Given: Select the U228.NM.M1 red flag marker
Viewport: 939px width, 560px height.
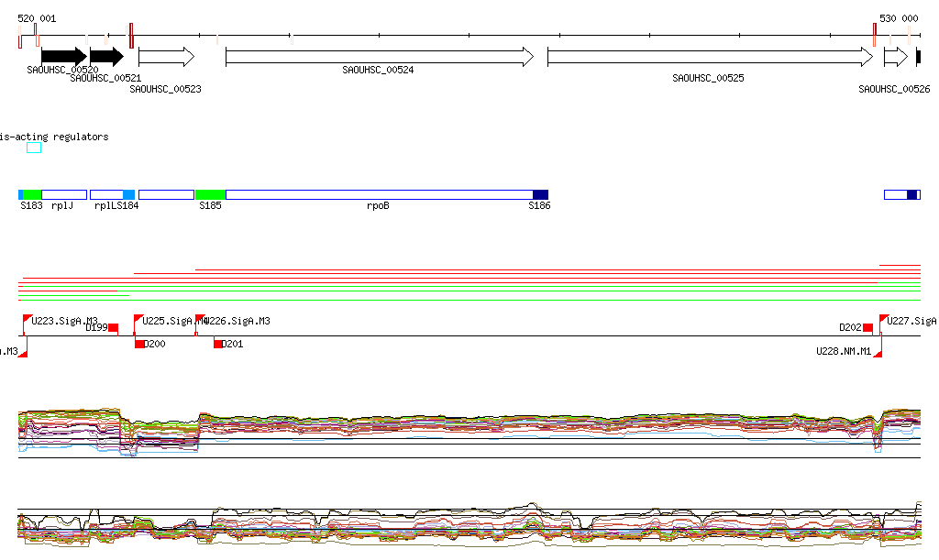Looking at the screenshot, I should [878, 353].
